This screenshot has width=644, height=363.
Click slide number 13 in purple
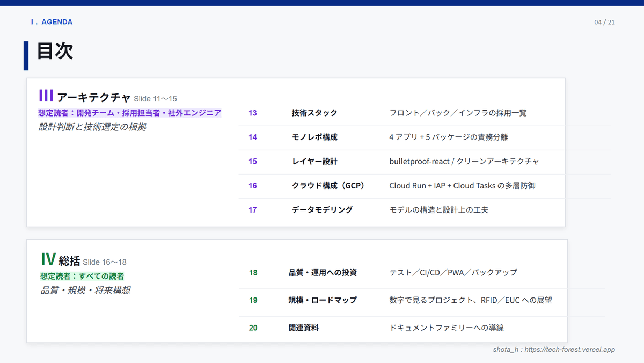coord(253,113)
